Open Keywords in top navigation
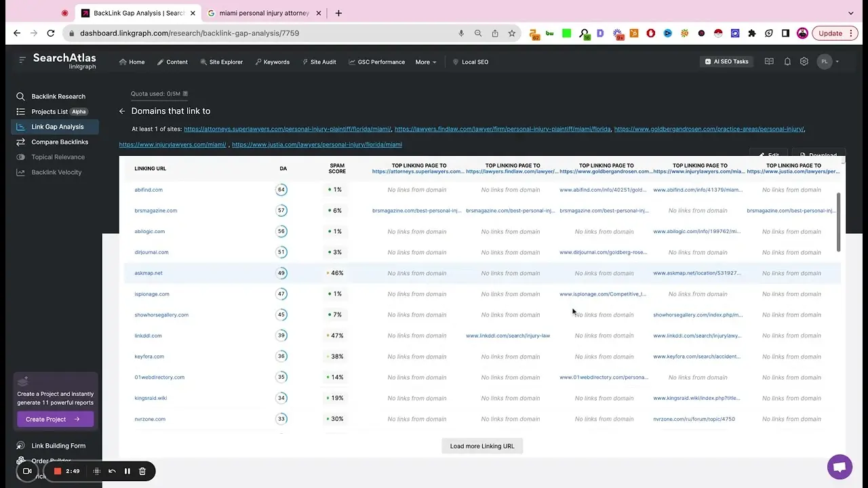868x488 pixels. click(x=273, y=62)
